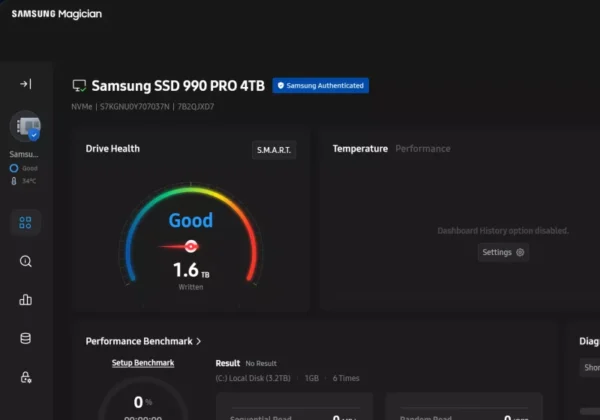Click the 1GB benchmark size text
This screenshot has height=420, width=600.
point(311,378)
